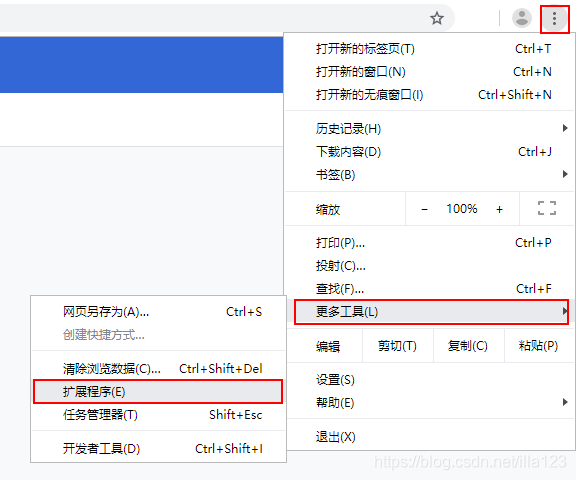This screenshot has height=480, width=576.
Task: Zoom out with the minus button
Action: click(424, 209)
